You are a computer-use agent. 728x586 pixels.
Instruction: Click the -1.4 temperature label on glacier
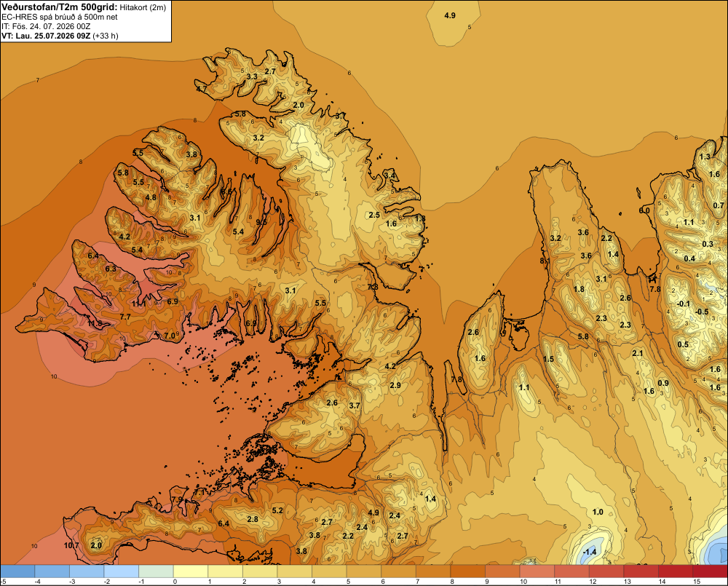(x=589, y=552)
